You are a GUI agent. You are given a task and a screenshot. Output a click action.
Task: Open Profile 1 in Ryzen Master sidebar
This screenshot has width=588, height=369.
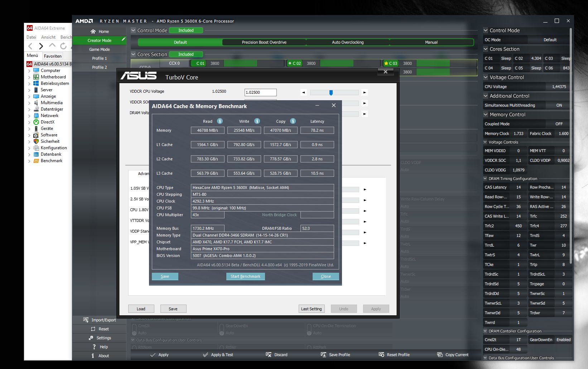pos(100,58)
